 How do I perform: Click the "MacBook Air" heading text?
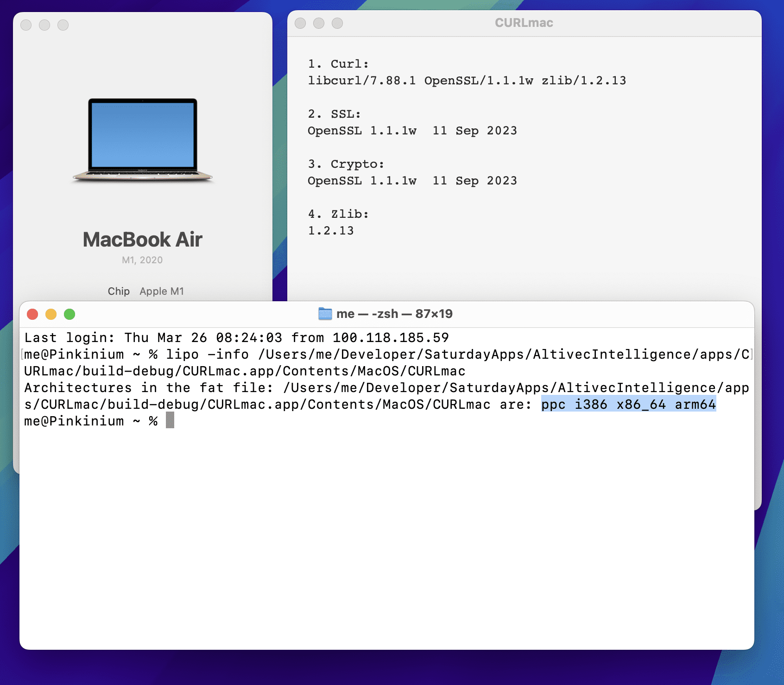tap(143, 240)
